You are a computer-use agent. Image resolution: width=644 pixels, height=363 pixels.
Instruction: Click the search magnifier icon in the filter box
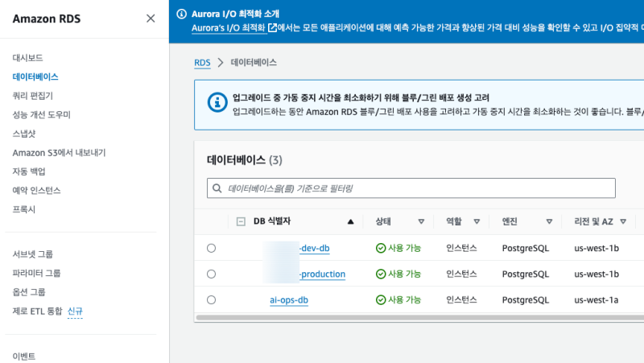(x=217, y=188)
